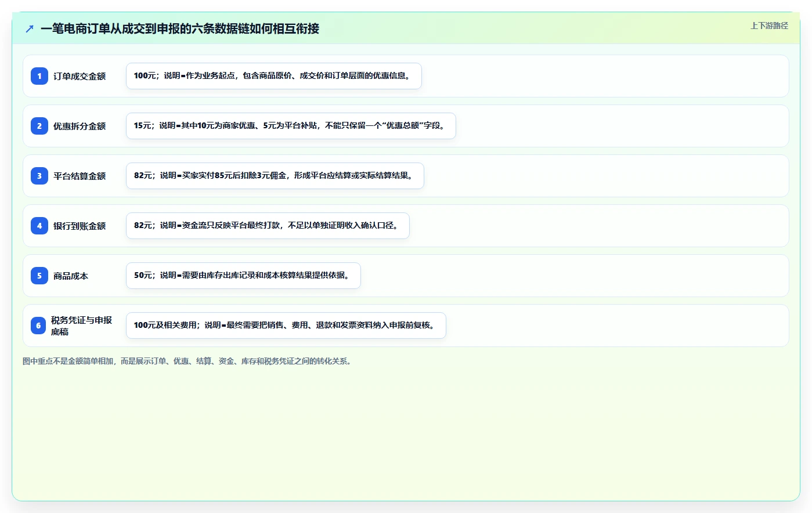Select the 银行到账金额 label
Viewport: 812px width, 513px height.
80,226
